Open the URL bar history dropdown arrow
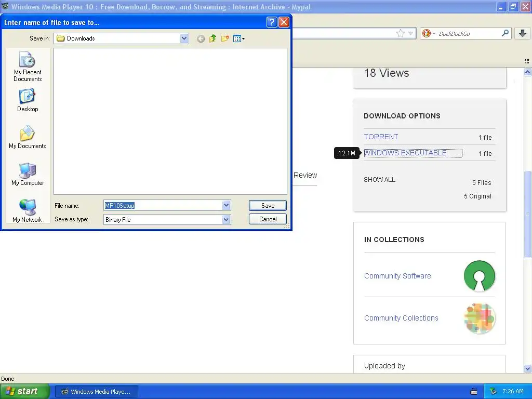Viewport: 532px width, 399px height. [411, 33]
